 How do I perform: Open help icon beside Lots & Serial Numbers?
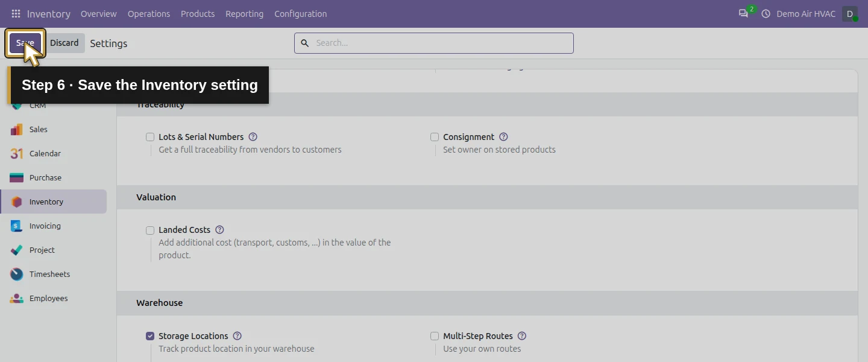[253, 137]
